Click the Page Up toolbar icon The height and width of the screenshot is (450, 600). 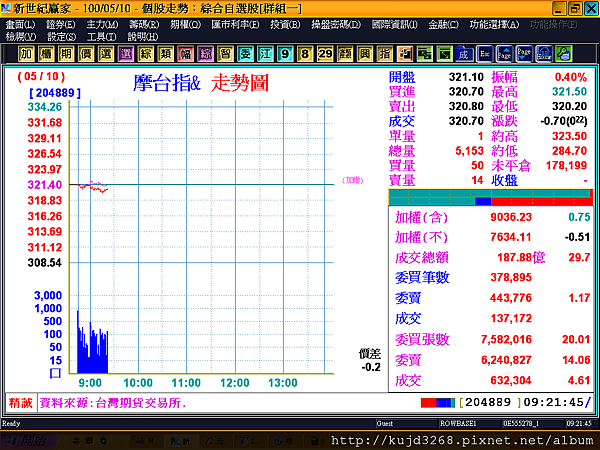click(504, 54)
